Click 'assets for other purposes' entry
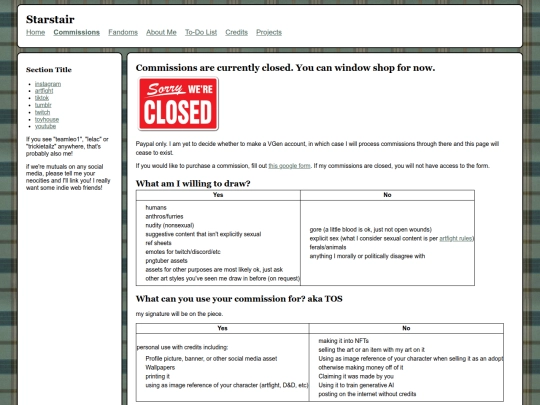The height and width of the screenshot is (405, 540). [214, 270]
